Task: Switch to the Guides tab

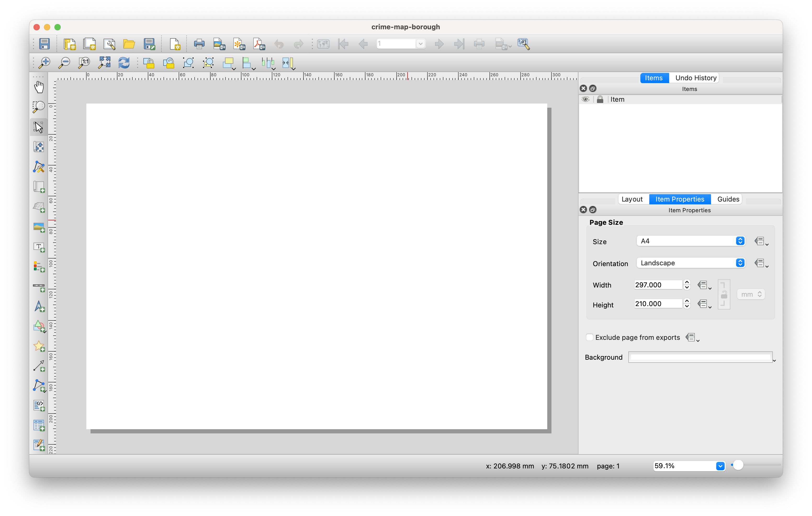Action: point(728,199)
